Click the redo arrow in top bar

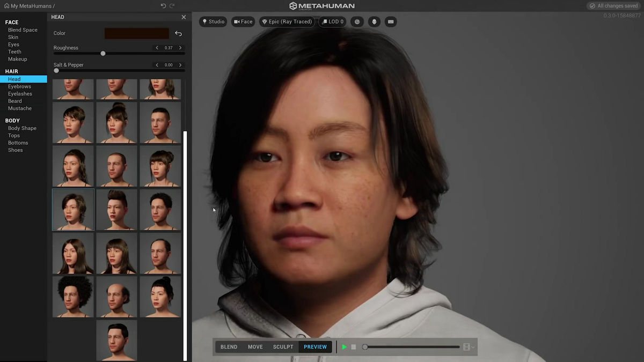pos(172,6)
